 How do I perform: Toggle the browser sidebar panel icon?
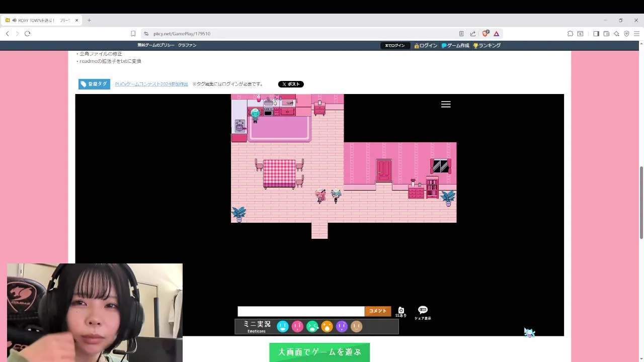pyautogui.click(x=596, y=34)
